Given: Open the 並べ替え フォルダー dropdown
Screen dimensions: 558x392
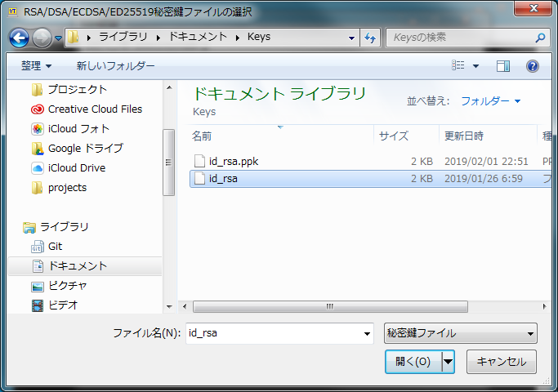Looking at the screenshot, I should coord(490,101).
